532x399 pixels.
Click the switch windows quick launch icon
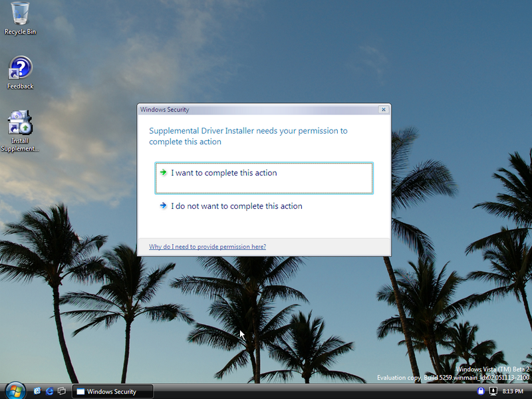pos(62,391)
